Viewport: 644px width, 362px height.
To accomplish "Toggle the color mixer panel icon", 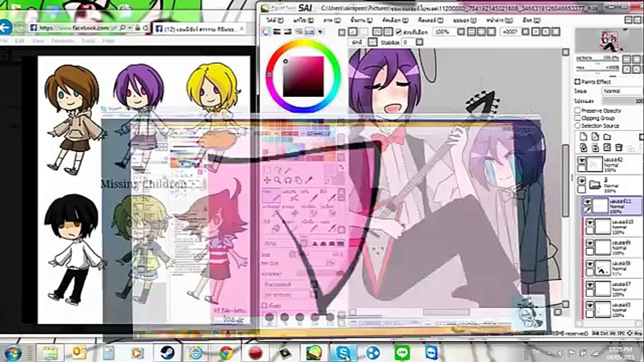I will [300, 32].
